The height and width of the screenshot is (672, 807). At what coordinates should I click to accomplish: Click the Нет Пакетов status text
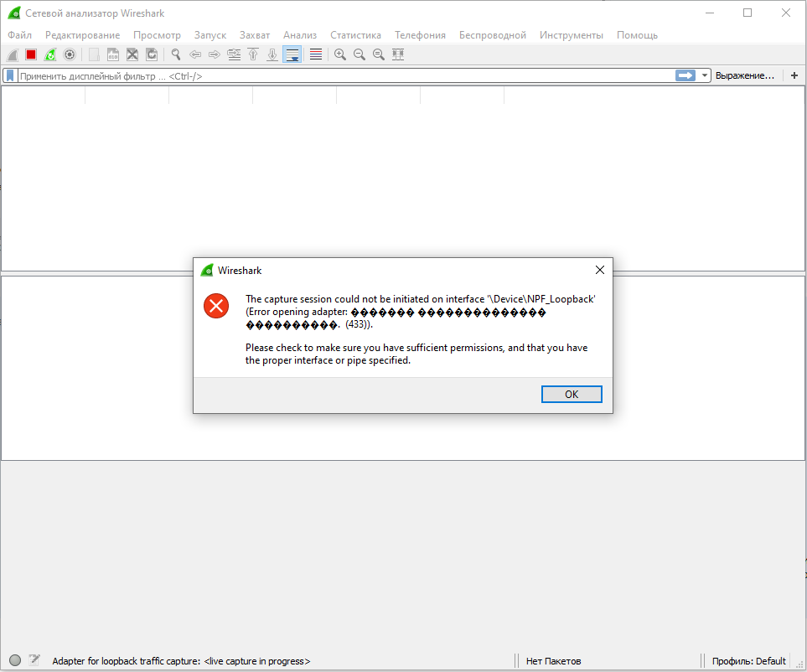(x=553, y=661)
